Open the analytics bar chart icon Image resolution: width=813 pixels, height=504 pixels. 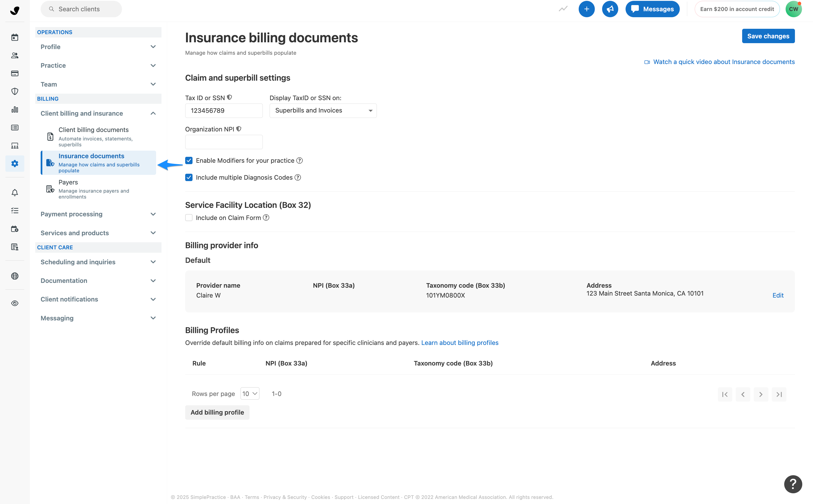tap(15, 109)
